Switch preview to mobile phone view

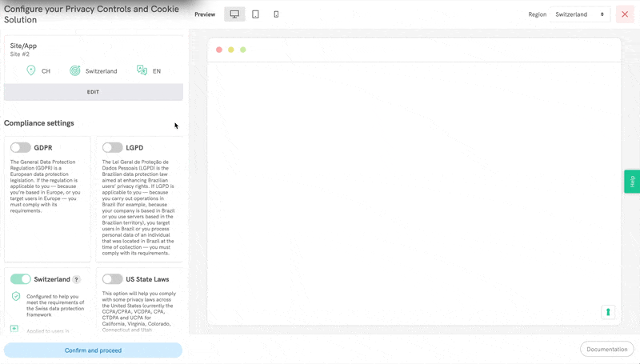tap(276, 14)
